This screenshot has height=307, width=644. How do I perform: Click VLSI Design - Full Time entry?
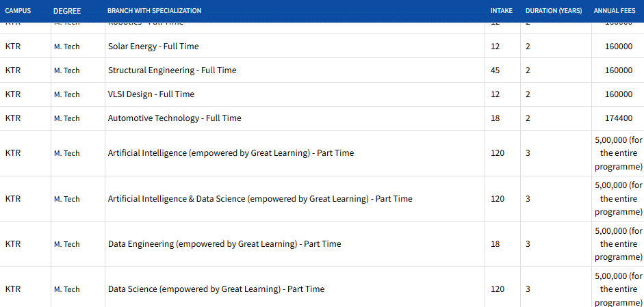point(151,94)
